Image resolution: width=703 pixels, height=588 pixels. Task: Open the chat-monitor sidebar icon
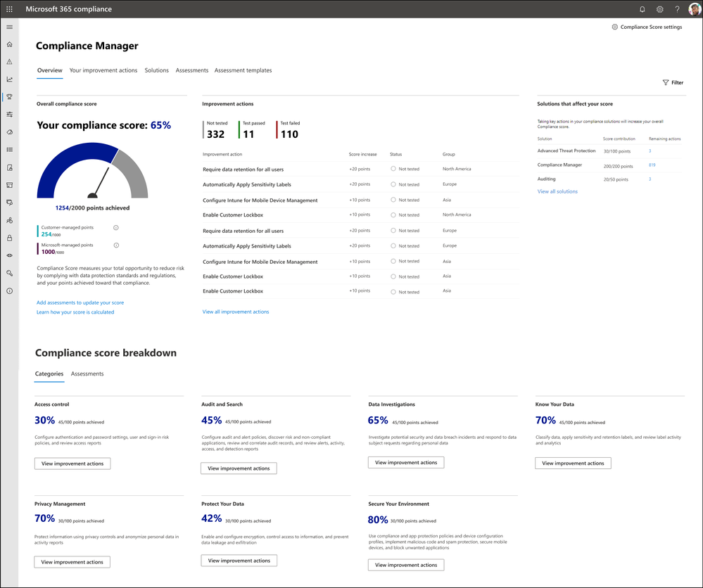pyautogui.click(x=9, y=203)
